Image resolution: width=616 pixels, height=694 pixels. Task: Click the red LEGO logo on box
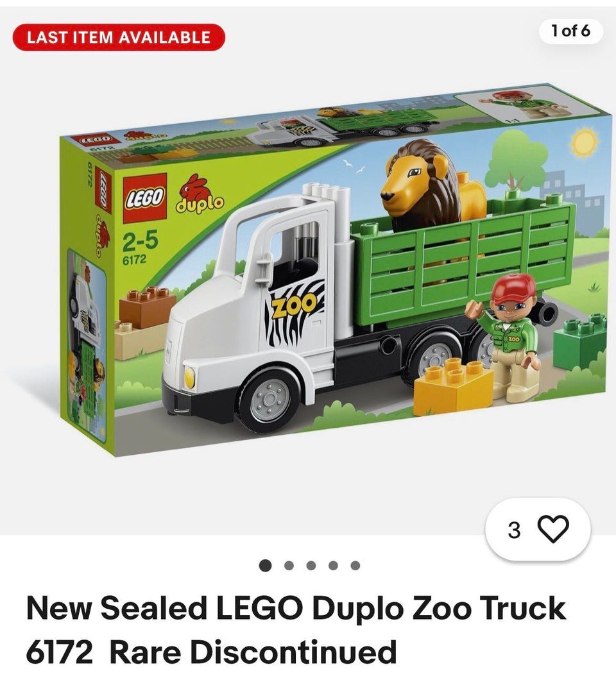[x=145, y=198]
